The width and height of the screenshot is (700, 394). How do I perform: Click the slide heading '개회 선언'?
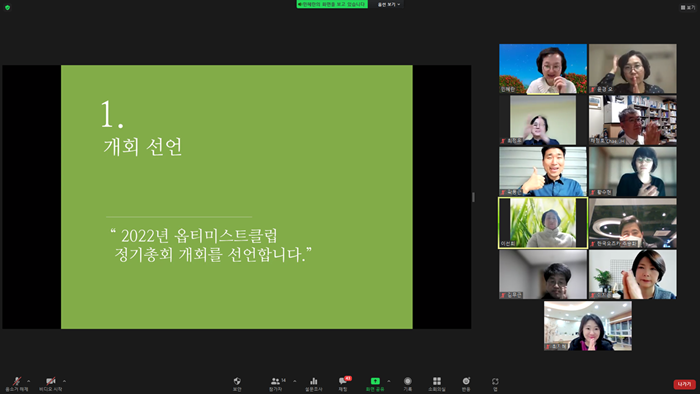pyautogui.click(x=143, y=147)
